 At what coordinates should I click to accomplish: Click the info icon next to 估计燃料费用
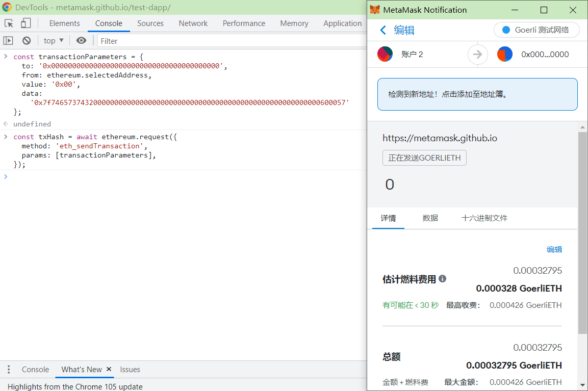click(x=442, y=278)
